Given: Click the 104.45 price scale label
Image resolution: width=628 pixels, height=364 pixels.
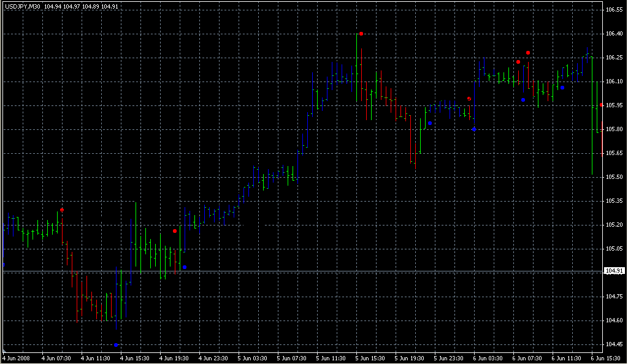Looking at the screenshot, I should click(x=614, y=344).
